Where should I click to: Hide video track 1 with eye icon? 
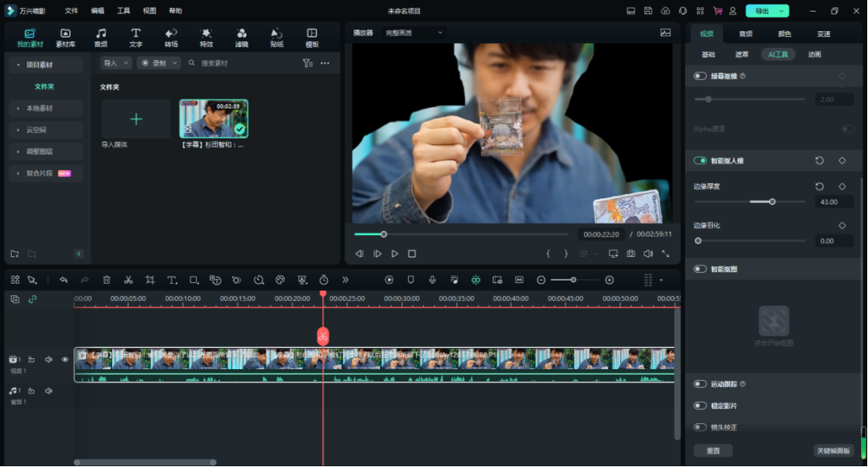click(x=65, y=359)
